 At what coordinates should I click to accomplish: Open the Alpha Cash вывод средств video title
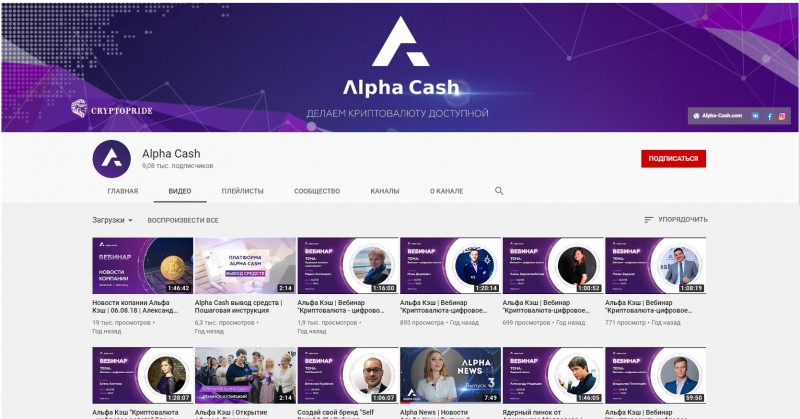point(238,306)
